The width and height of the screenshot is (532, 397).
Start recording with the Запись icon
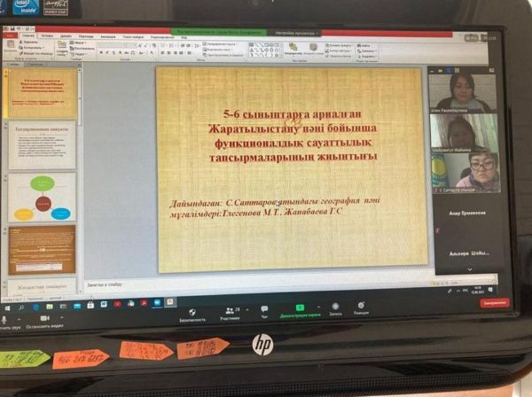[x=336, y=307]
